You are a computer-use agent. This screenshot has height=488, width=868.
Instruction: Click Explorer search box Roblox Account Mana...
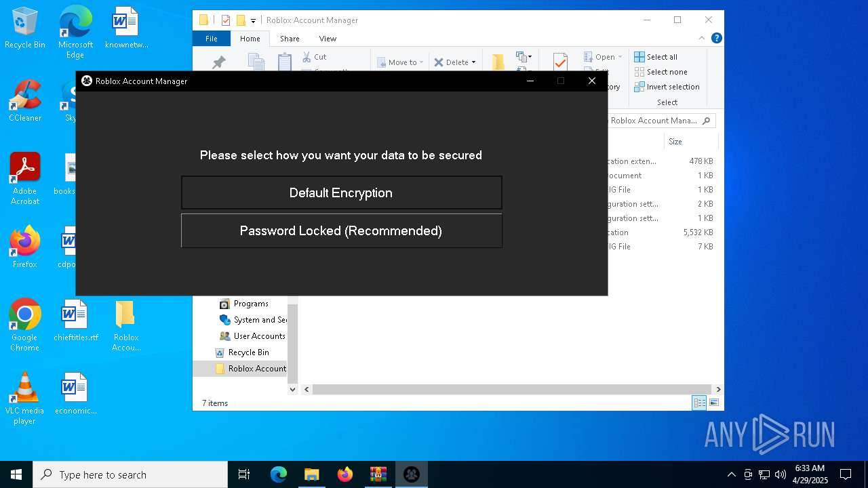(x=661, y=121)
